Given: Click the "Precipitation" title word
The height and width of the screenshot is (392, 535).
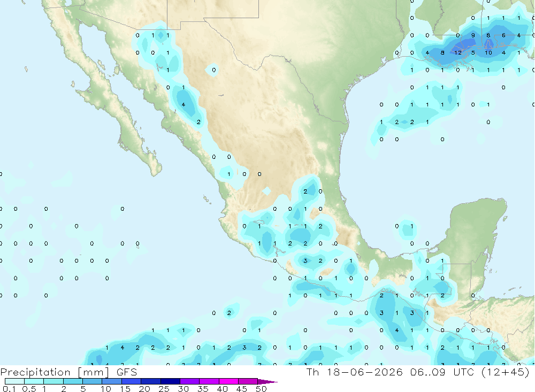Looking at the screenshot, I should click(35, 372).
